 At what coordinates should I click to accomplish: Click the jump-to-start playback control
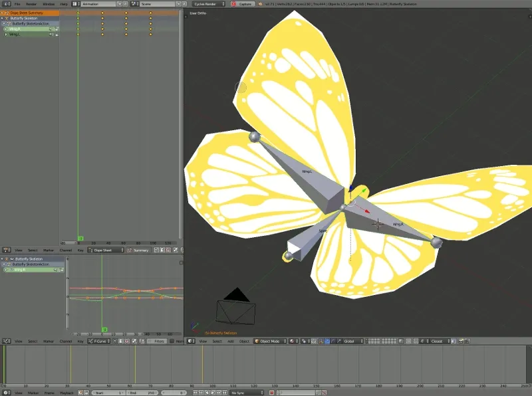point(196,392)
